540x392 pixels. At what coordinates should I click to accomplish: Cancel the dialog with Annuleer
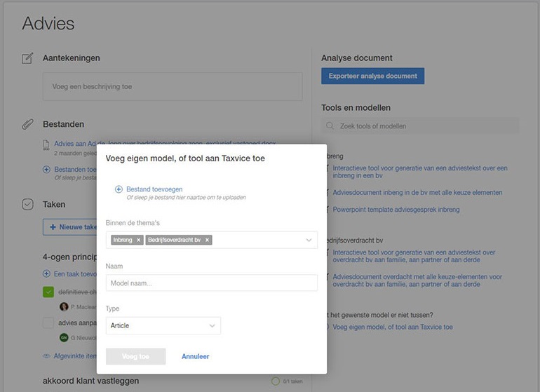coord(195,356)
